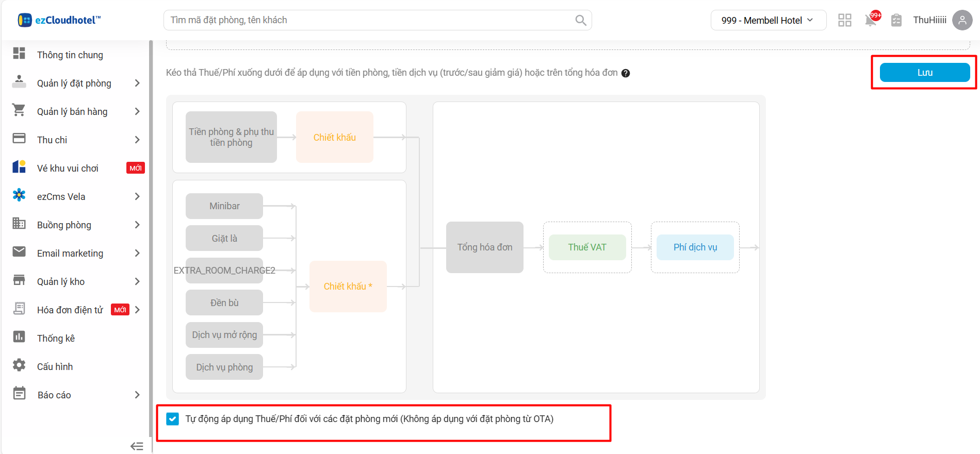Click the search magnifier icon
The image size is (980, 454).
point(580,20)
